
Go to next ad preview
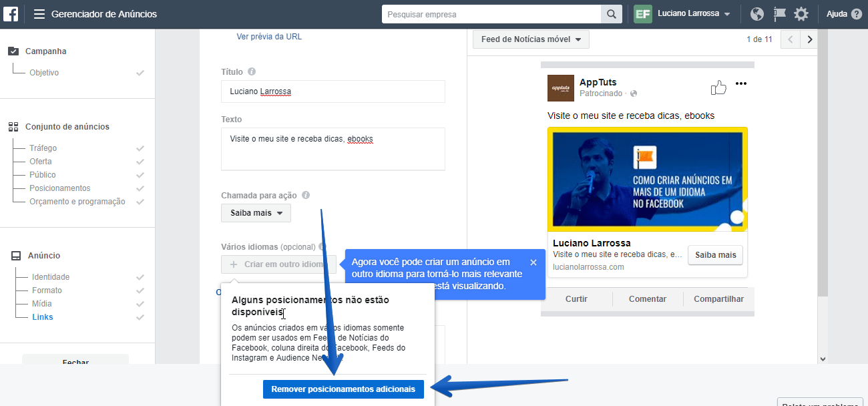pyautogui.click(x=810, y=39)
